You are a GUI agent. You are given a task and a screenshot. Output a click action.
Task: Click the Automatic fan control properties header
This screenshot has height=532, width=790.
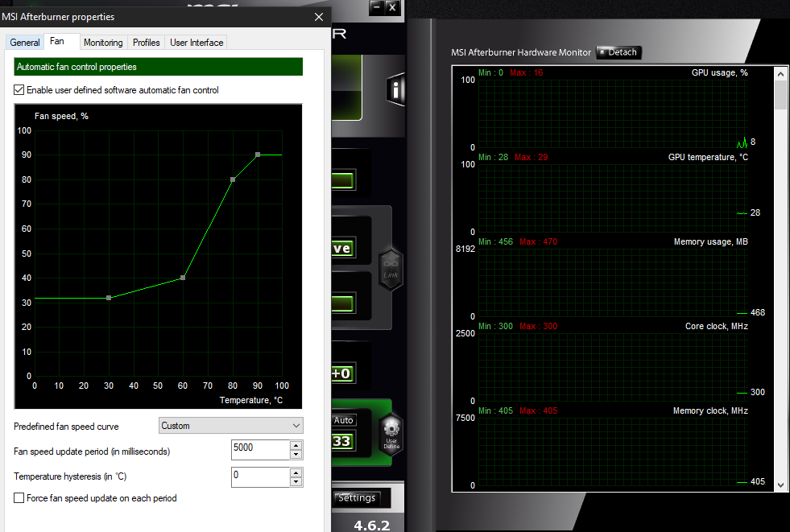tap(158, 67)
